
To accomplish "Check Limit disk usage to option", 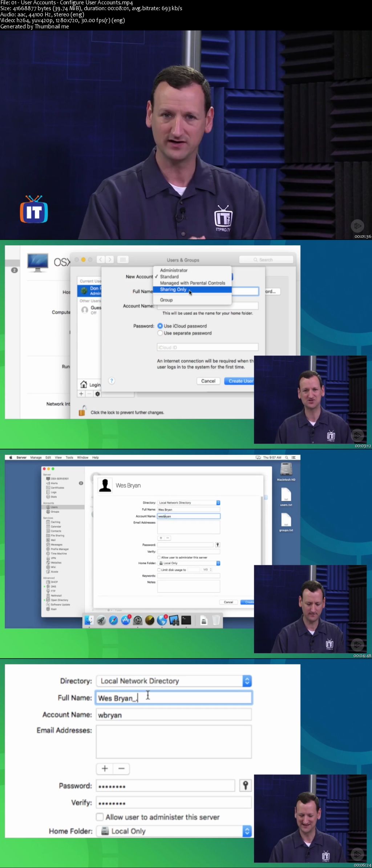I will [x=159, y=570].
